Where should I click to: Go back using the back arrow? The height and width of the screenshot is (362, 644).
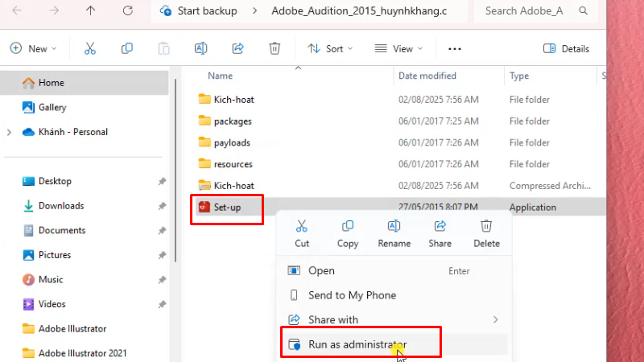coord(17,10)
